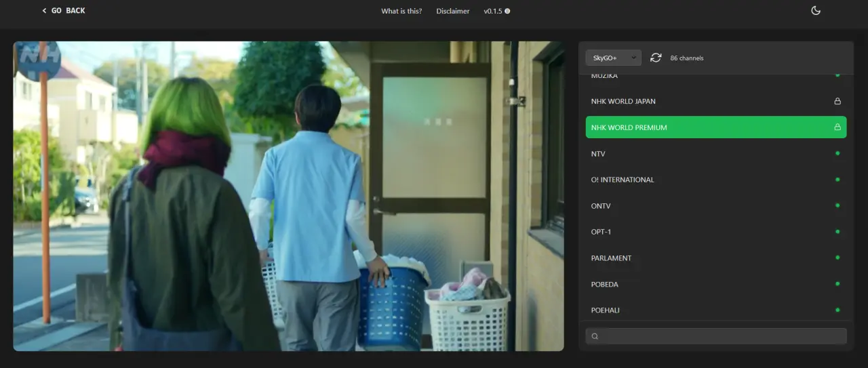Click the magnifier icon in search box
Screen dimensions: 868x368
(595, 336)
